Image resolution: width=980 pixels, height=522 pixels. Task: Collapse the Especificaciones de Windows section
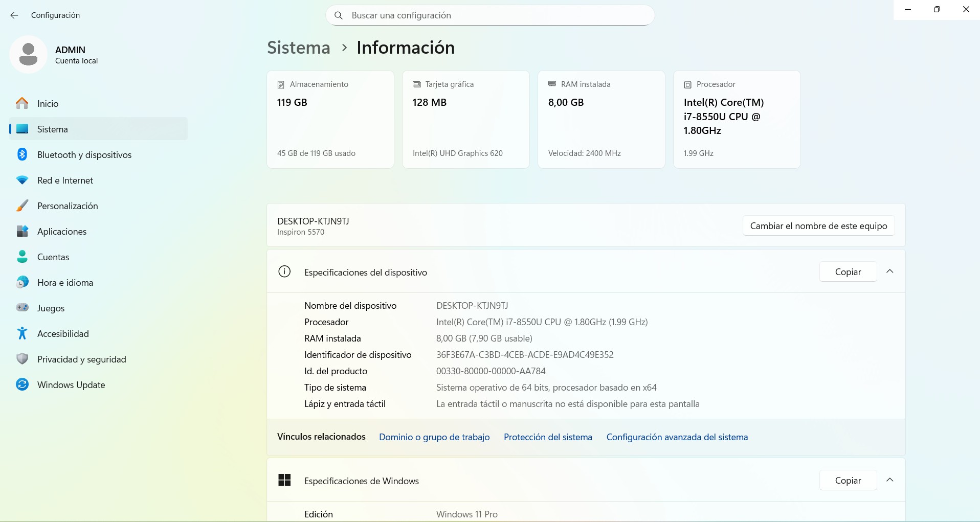click(x=890, y=480)
